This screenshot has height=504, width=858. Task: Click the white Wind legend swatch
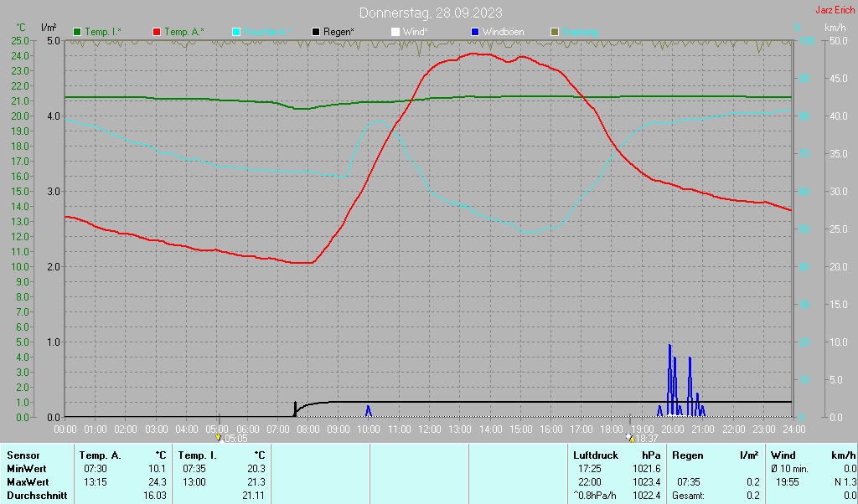tap(395, 33)
